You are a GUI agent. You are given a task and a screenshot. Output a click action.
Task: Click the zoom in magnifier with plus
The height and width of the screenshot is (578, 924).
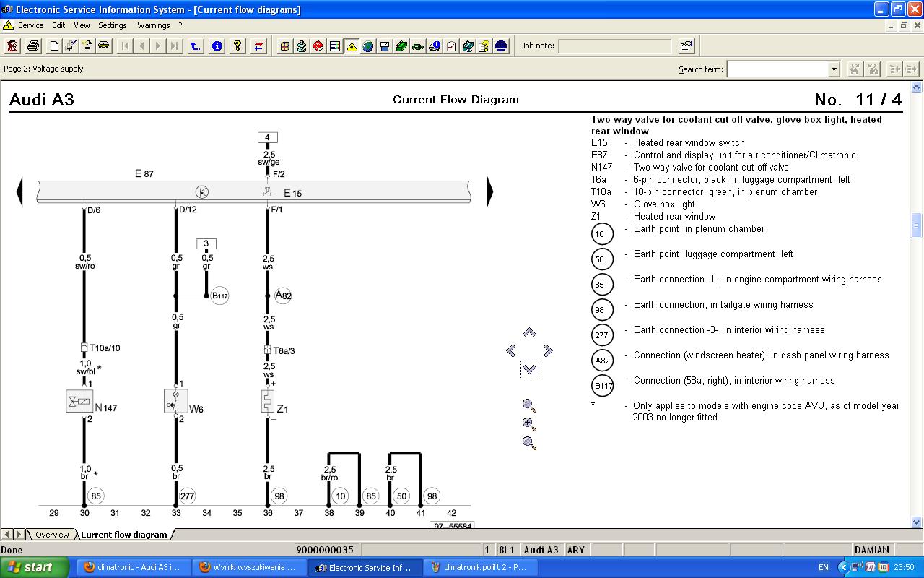pyautogui.click(x=529, y=424)
